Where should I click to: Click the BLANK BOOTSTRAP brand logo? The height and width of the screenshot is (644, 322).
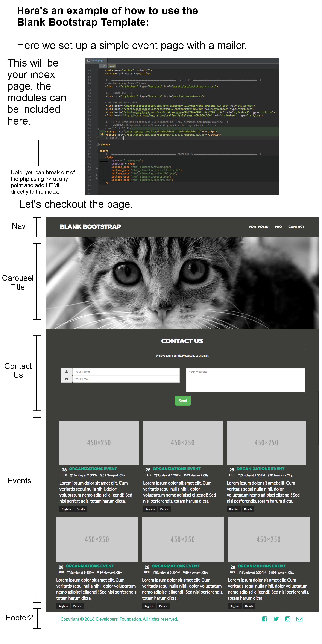90,227
